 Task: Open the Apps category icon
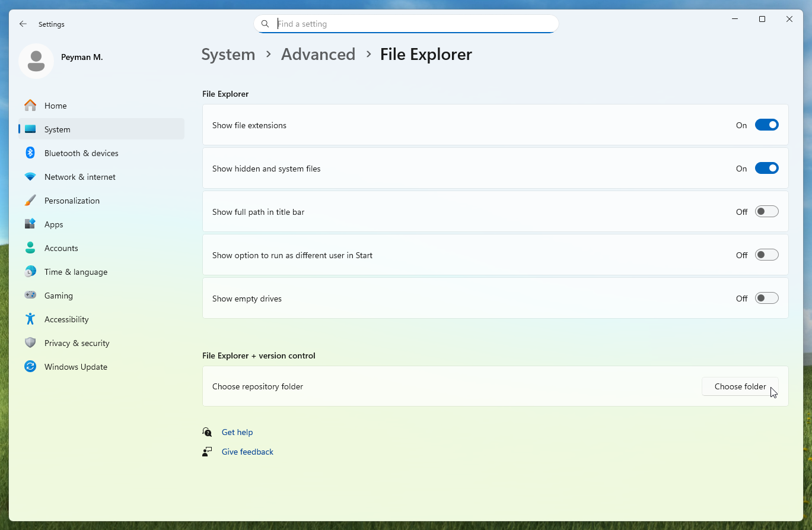click(x=30, y=224)
